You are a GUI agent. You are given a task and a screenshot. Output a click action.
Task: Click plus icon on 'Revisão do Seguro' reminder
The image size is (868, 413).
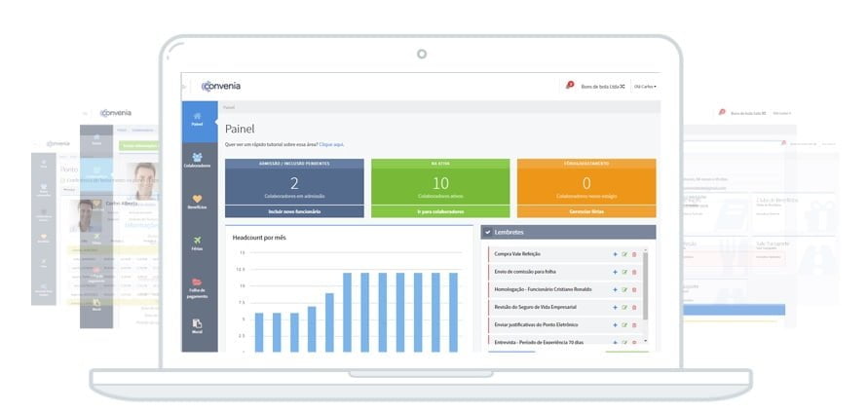click(615, 307)
